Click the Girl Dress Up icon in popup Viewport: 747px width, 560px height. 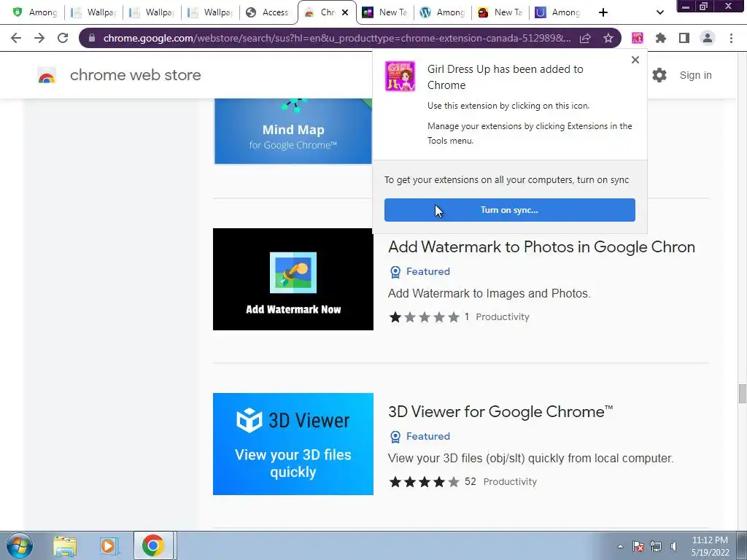click(x=400, y=76)
